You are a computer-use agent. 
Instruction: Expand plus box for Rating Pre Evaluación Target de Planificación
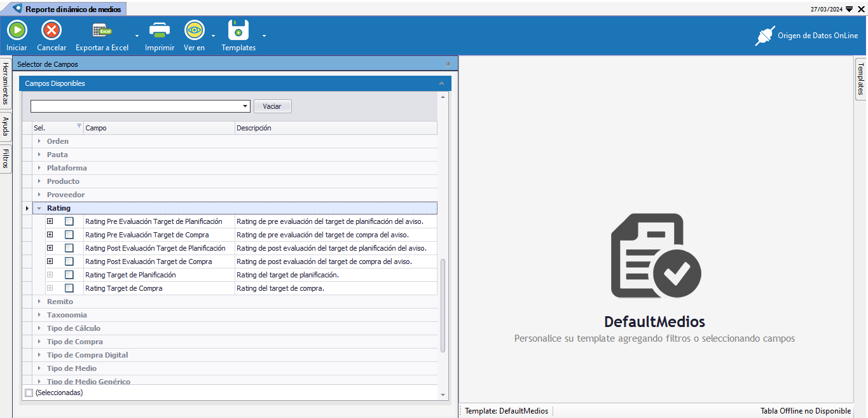[x=50, y=221]
